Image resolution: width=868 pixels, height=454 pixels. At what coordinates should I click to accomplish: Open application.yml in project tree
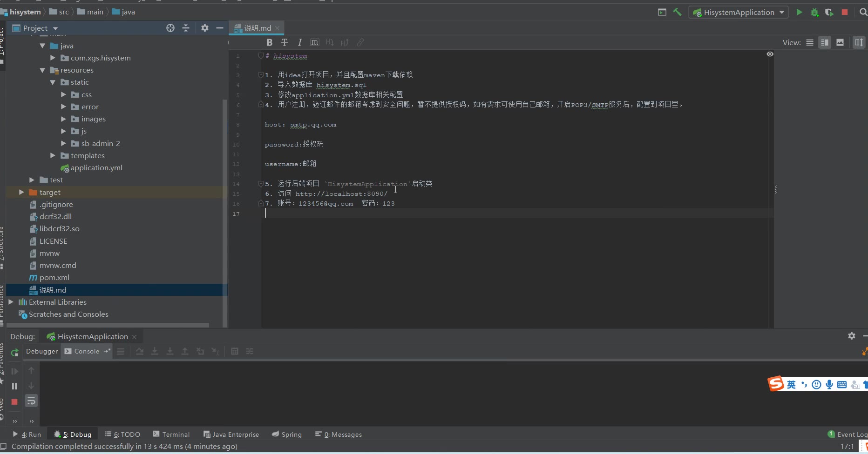96,168
